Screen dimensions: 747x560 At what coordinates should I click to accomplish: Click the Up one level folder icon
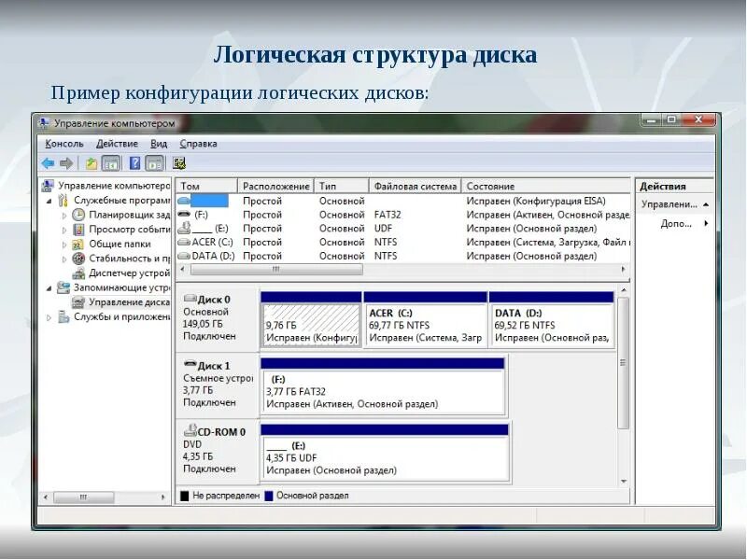coord(91,163)
